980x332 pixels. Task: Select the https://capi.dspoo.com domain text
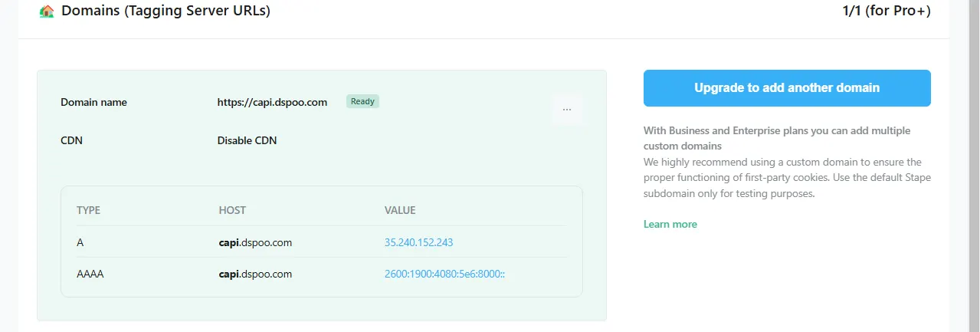tap(272, 102)
